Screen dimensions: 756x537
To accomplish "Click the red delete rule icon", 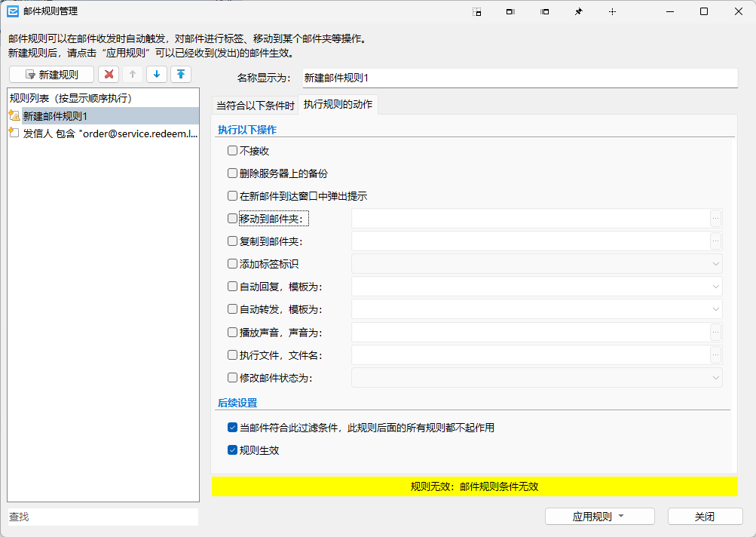I will click(109, 74).
